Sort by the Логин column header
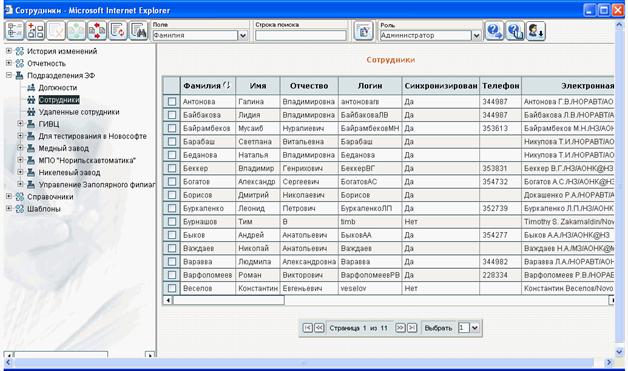 (370, 86)
